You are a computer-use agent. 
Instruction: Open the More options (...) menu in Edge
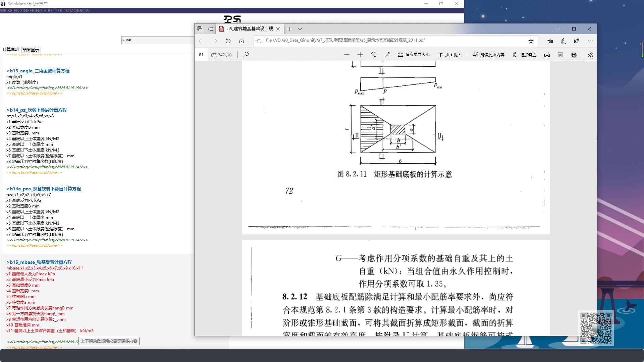590,41
